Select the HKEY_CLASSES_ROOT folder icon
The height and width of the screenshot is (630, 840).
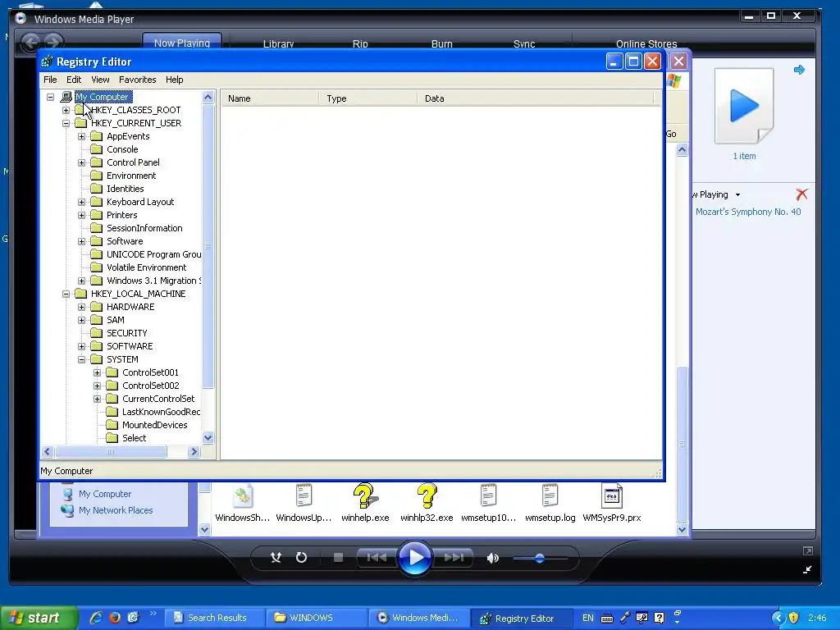pyautogui.click(x=81, y=110)
